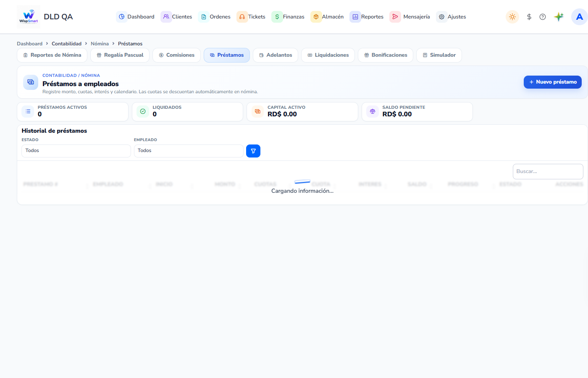Expand the Empleado dropdown

pyautogui.click(x=189, y=151)
